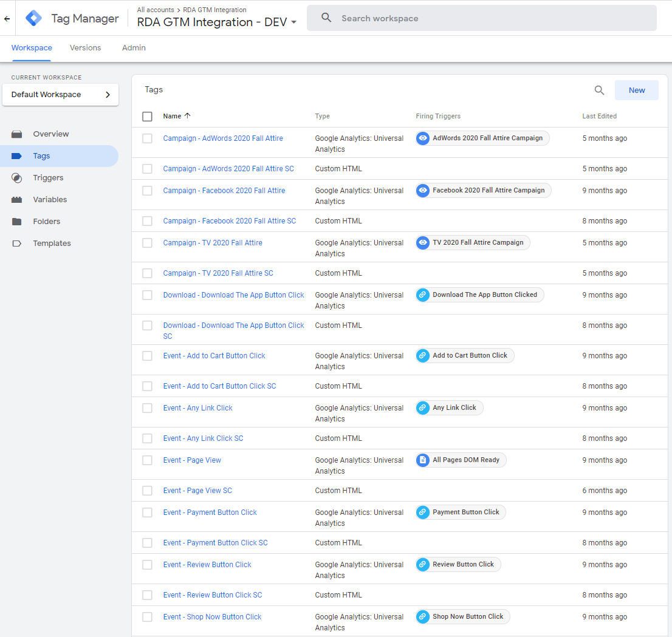Viewport: 672px width, 637px height.
Task: Click the Variables sidebar icon
Action: pos(17,200)
